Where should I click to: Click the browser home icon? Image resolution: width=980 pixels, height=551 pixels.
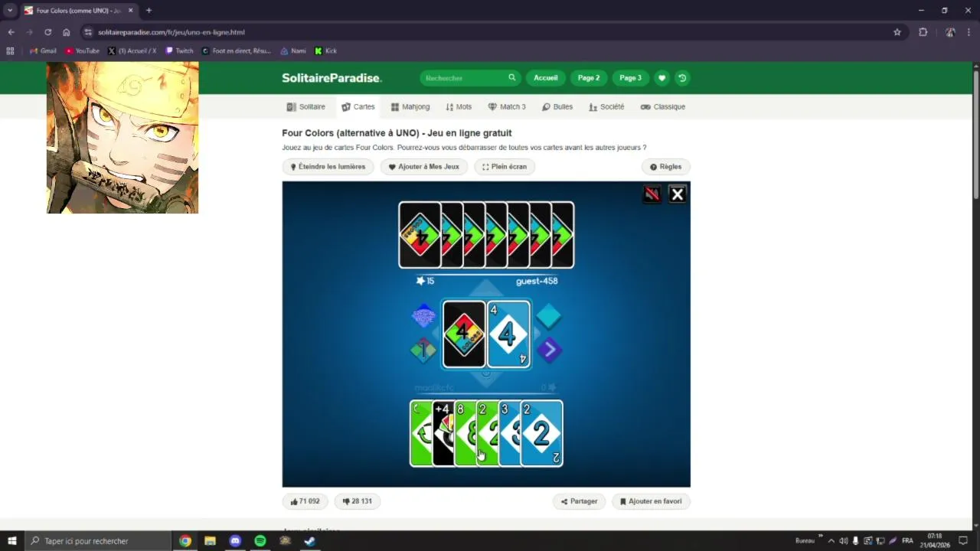coord(67,32)
